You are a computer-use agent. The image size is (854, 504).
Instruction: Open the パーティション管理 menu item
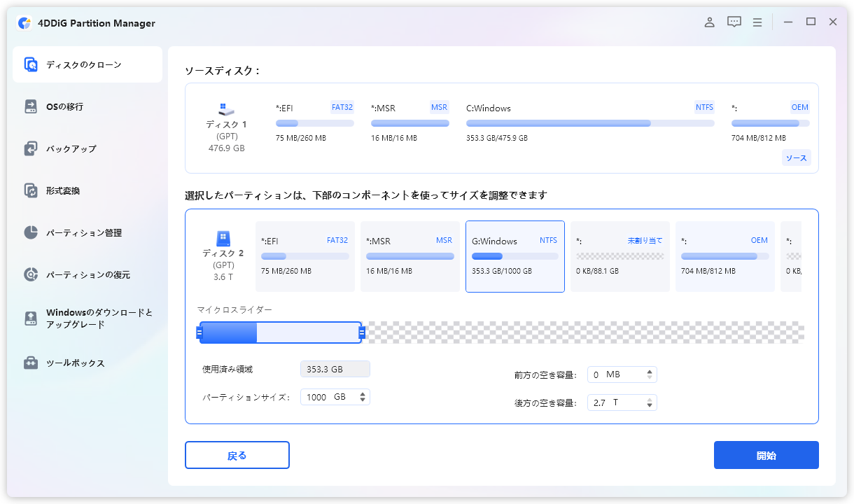coord(87,232)
